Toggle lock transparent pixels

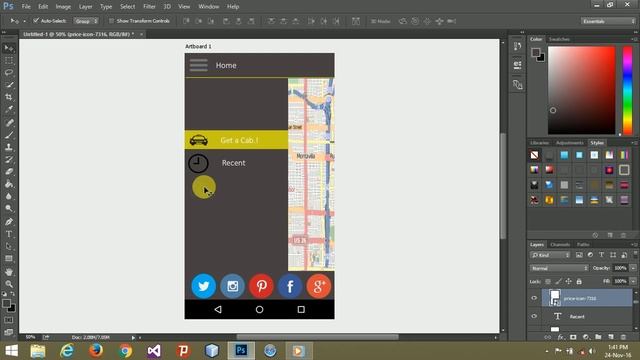(548, 281)
